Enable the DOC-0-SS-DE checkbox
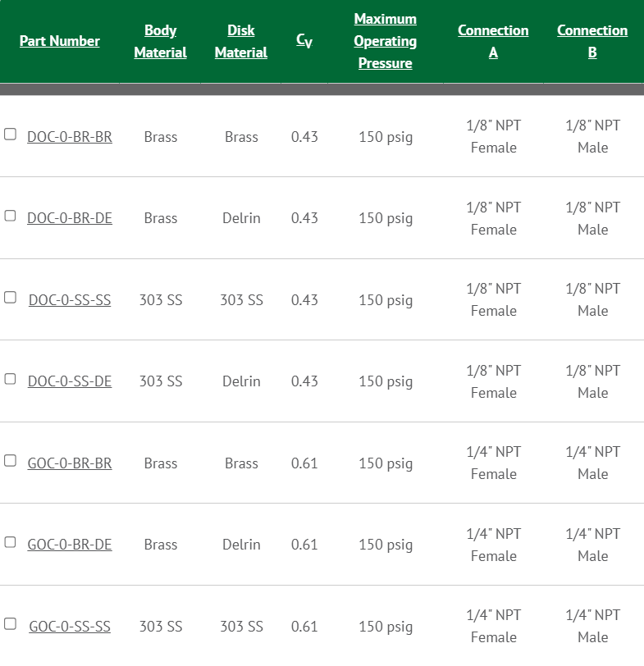The width and height of the screenshot is (644, 666). pyautogui.click(x=10, y=379)
